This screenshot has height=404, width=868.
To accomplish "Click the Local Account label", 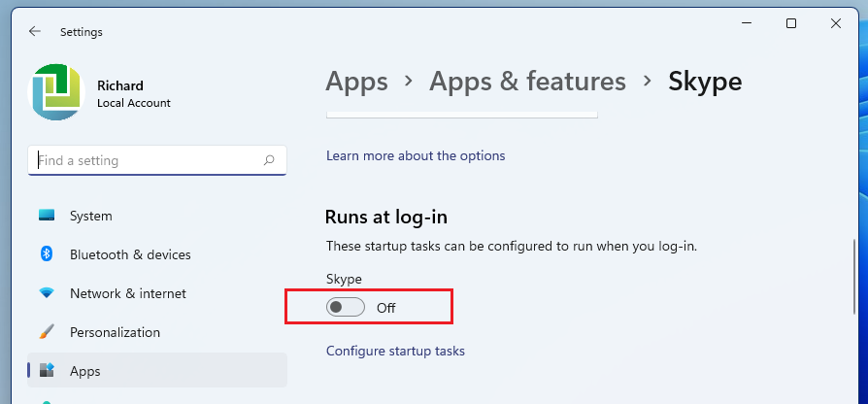I will pyautogui.click(x=134, y=103).
